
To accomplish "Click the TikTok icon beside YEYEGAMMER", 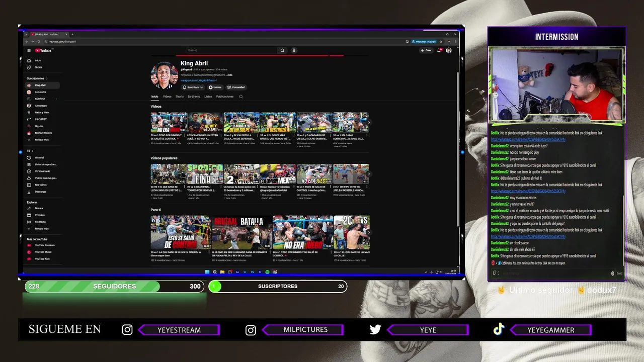I will coord(499,329).
